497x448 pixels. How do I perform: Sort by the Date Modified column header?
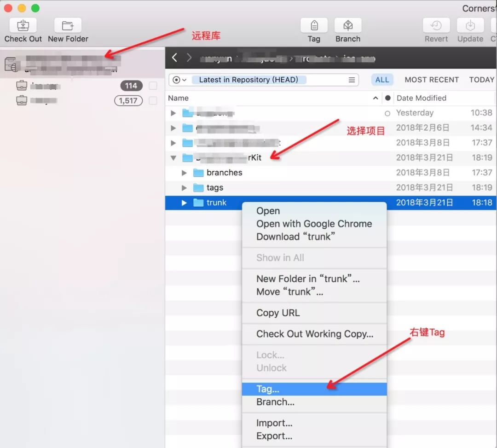(421, 98)
